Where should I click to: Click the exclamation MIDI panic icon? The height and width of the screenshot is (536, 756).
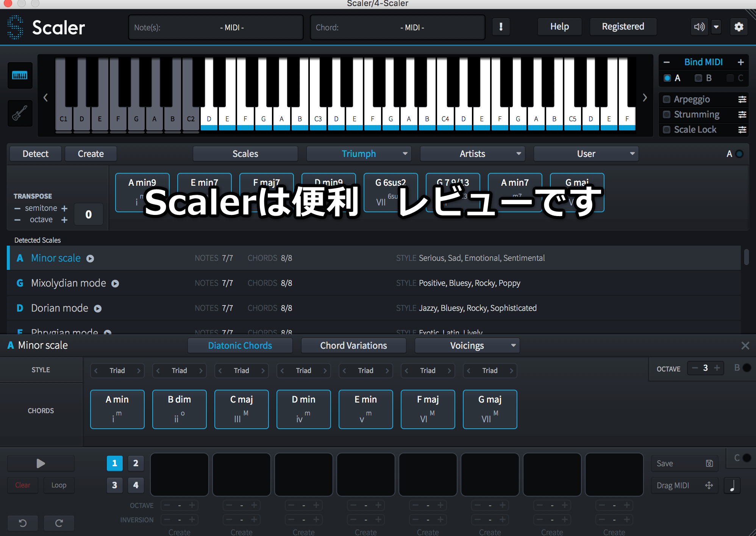coord(501,27)
